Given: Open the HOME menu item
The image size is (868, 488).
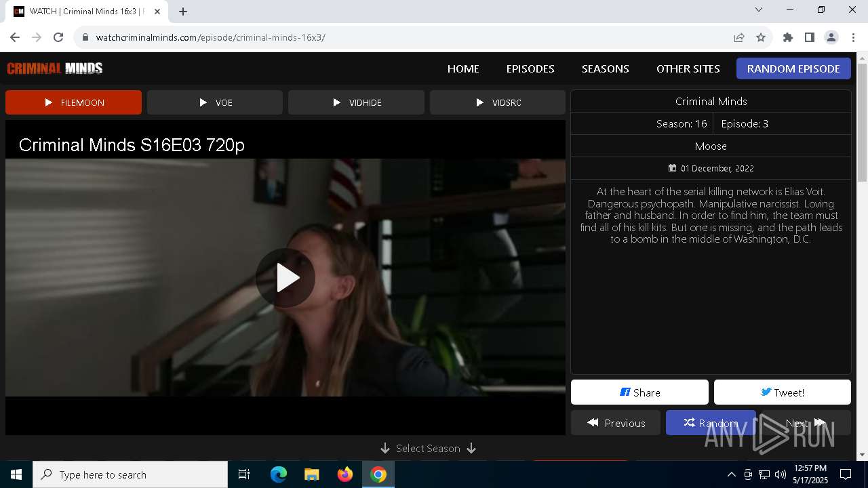Looking at the screenshot, I should pos(463,68).
